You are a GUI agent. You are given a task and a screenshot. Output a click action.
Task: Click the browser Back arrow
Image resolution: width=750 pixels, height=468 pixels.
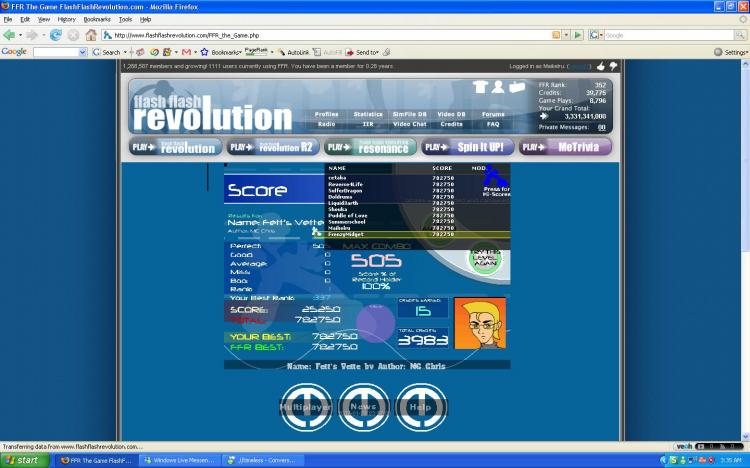[8, 35]
